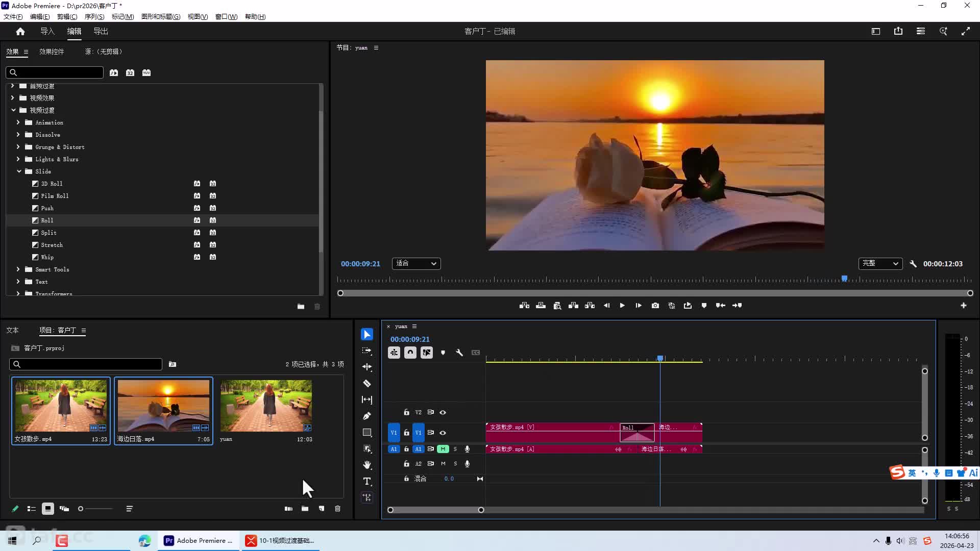Open the zoom level dropdown
980x551 pixels.
[416, 264]
